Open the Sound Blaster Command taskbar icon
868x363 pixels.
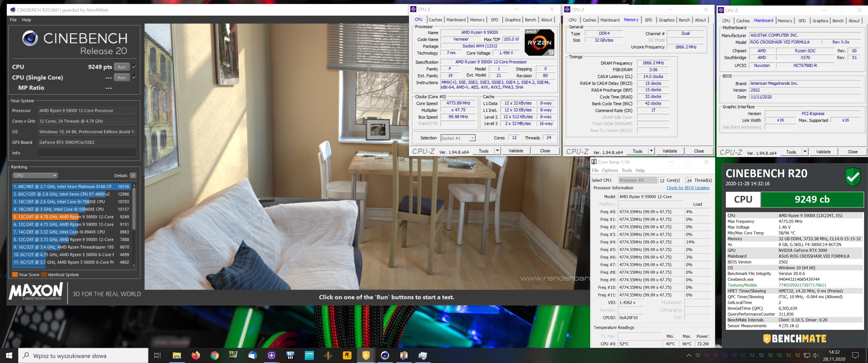pyautogui.click(x=309, y=355)
